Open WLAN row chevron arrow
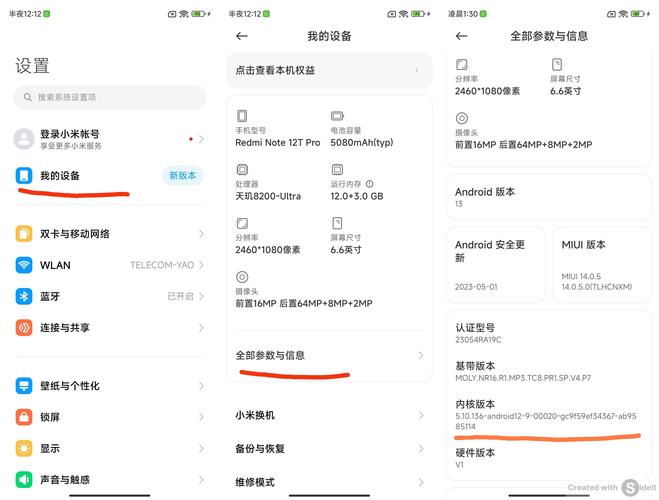The image size is (659, 500). 201,265
